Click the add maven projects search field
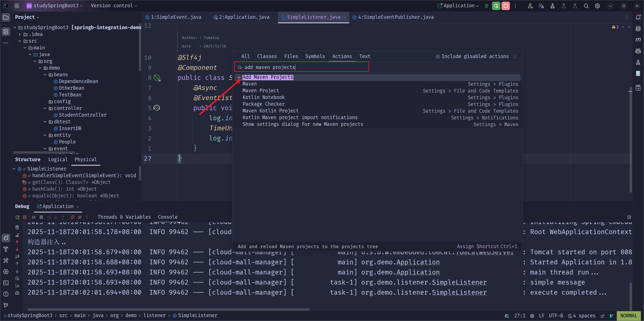 click(x=303, y=67)
